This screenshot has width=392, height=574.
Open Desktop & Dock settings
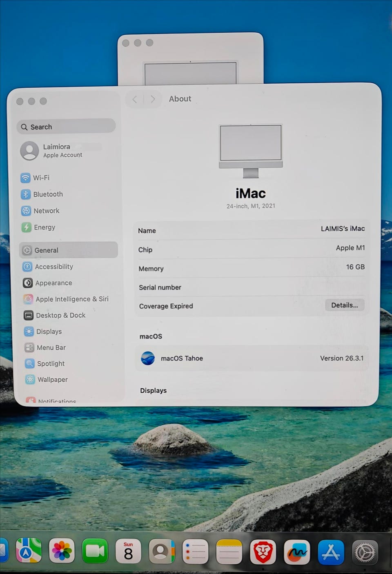point(55,315)
